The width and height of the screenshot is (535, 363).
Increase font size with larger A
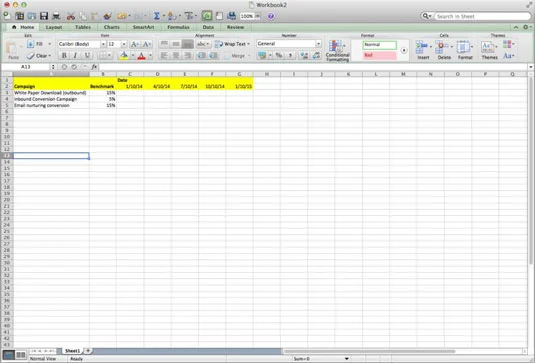pos(135,44)
